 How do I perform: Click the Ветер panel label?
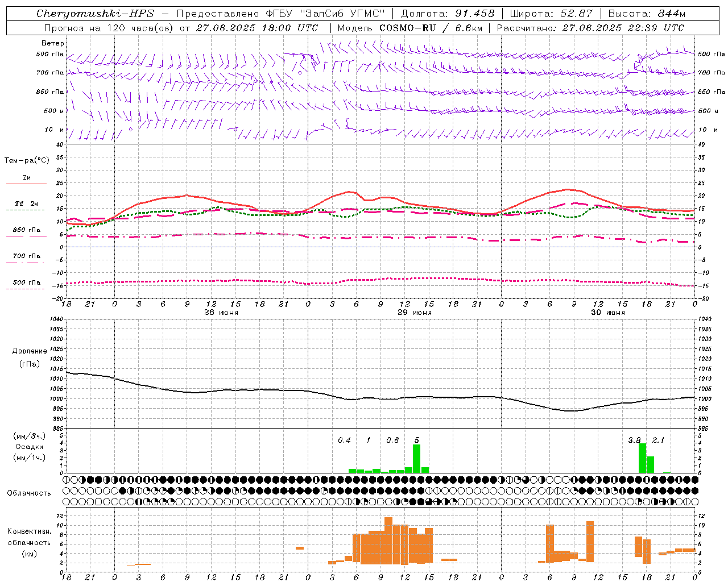point(53,43)
